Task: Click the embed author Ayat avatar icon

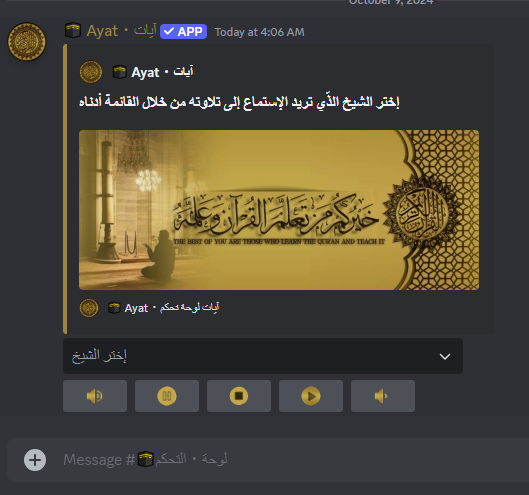Action: 91,72
